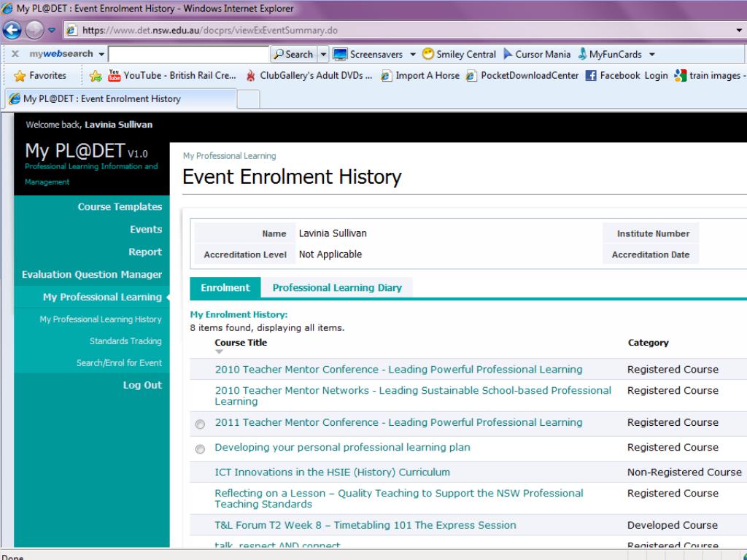Open Evaluation Question Manager in sidebar
This screenshot has height=560, width=747.
[92, 274]
